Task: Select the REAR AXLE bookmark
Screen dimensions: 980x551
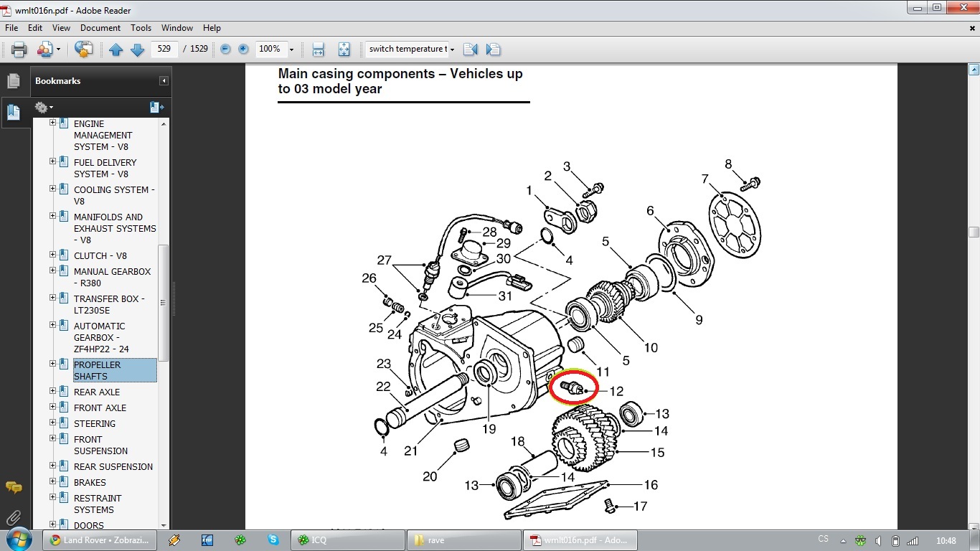Action: 97,392
